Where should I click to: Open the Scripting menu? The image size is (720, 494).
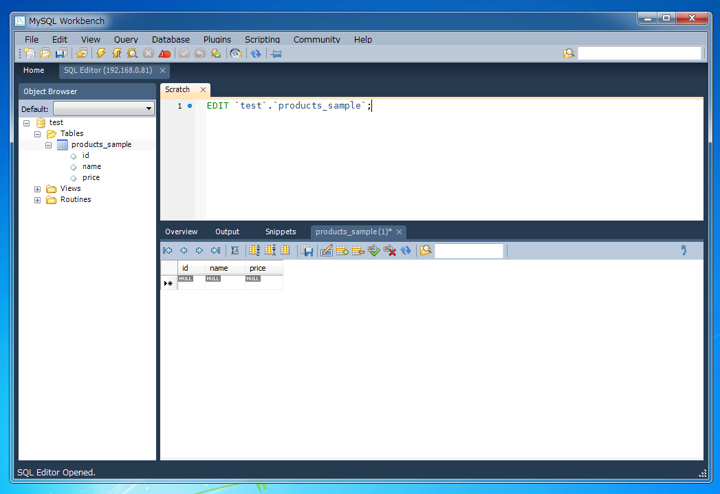pyautogui.click(x=262, y=39)
